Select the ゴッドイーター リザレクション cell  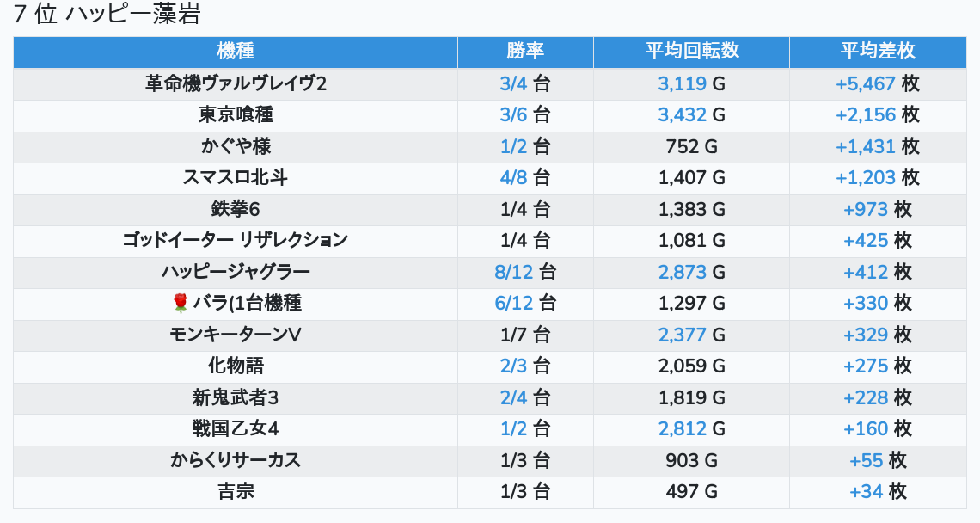(x=236, y=240)
